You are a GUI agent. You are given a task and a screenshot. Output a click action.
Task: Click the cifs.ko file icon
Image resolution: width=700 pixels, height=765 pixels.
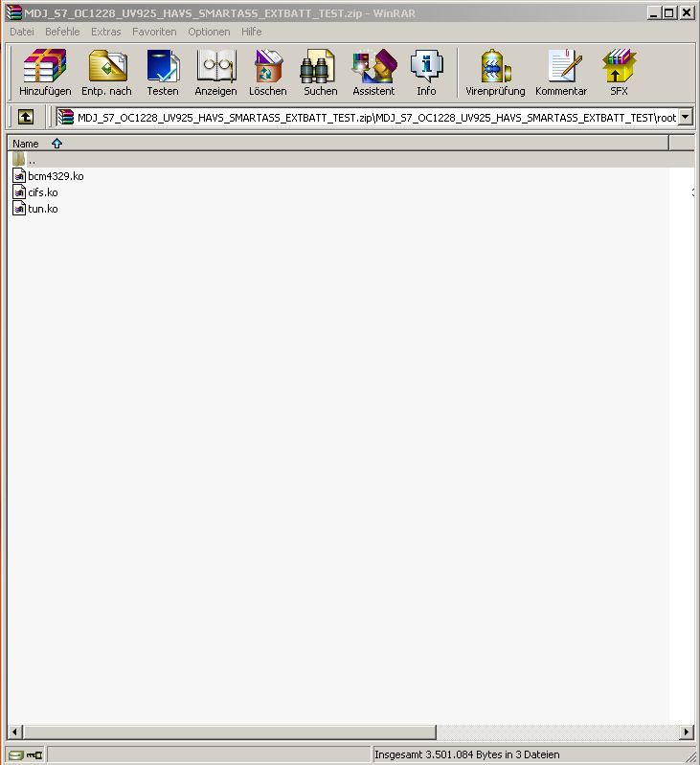coord(18,192)
